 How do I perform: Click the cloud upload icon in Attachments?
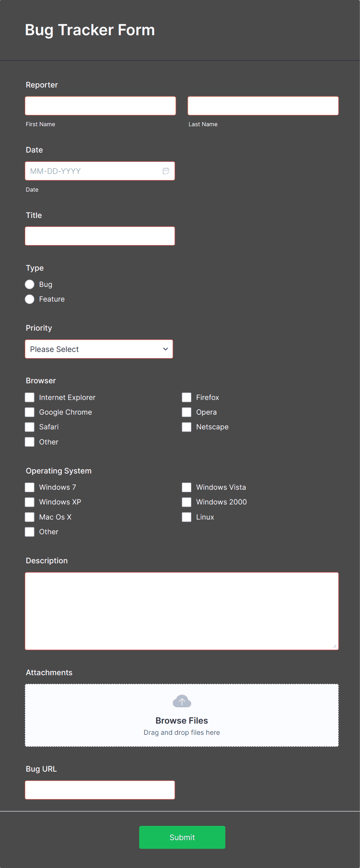click(182, 701)
